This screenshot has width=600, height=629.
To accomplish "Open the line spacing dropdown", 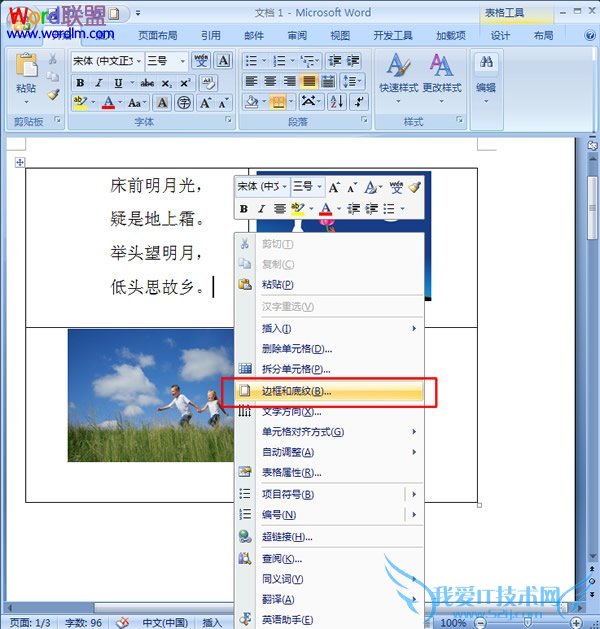I will (352, 81).
